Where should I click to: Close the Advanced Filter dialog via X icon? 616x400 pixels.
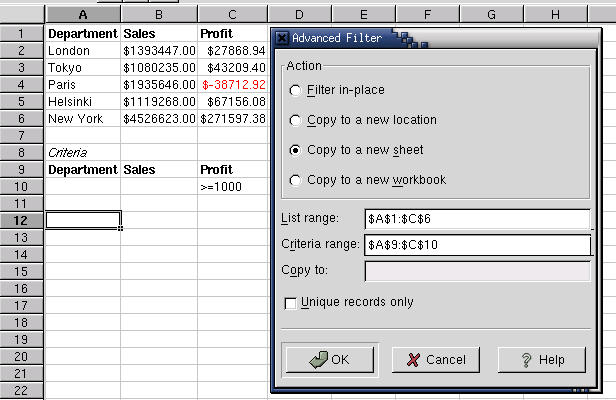click(x=281, y=38)
